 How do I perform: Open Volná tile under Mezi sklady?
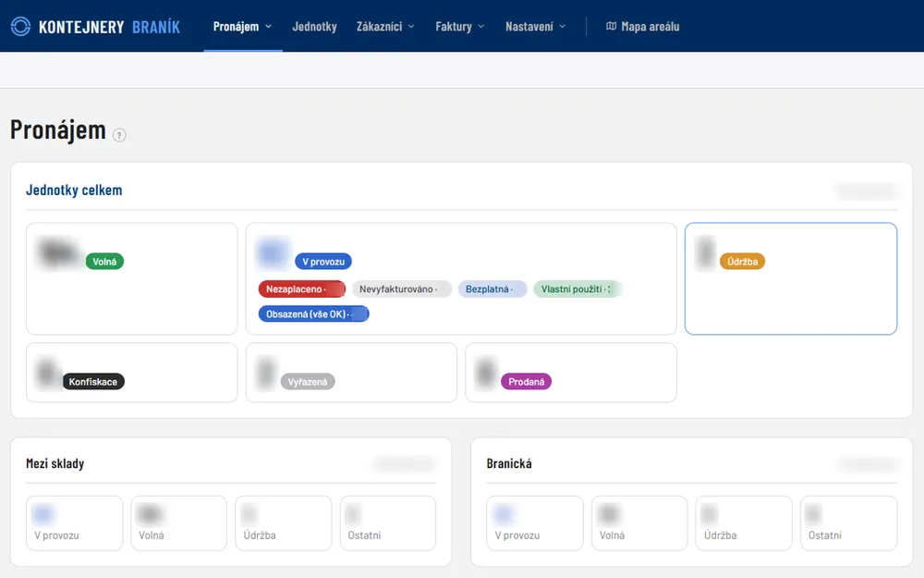click(178, 523)
